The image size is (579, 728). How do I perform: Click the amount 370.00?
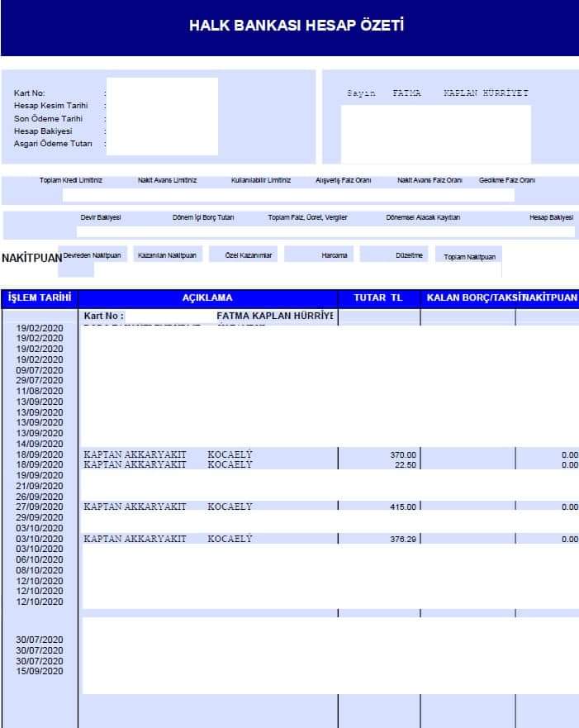click(x=403, y=455)
